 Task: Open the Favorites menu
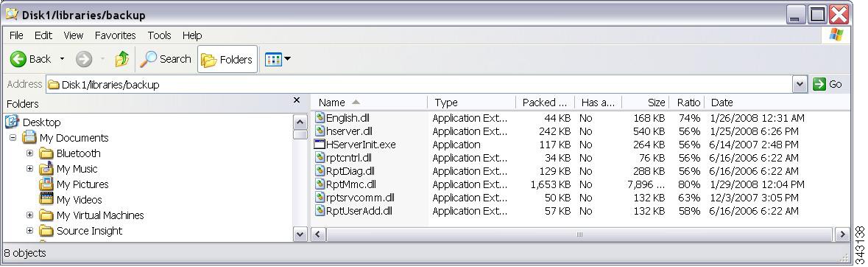click(115, 35)
